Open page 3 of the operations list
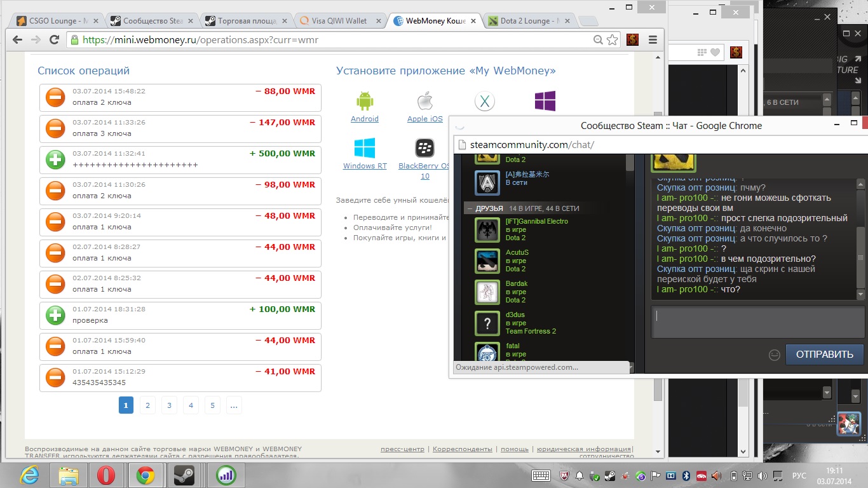868x488 pixels. (x=169, y=405)
